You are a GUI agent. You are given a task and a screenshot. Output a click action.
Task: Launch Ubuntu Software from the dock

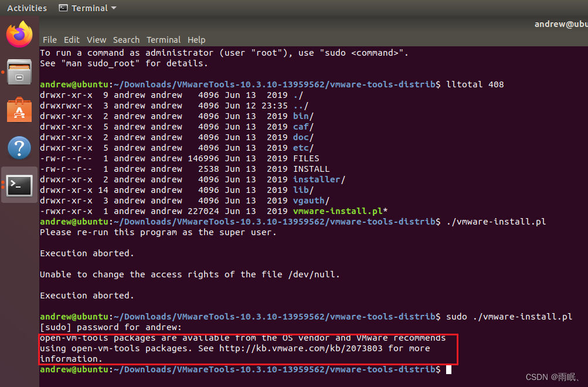(x=19, y=110)
